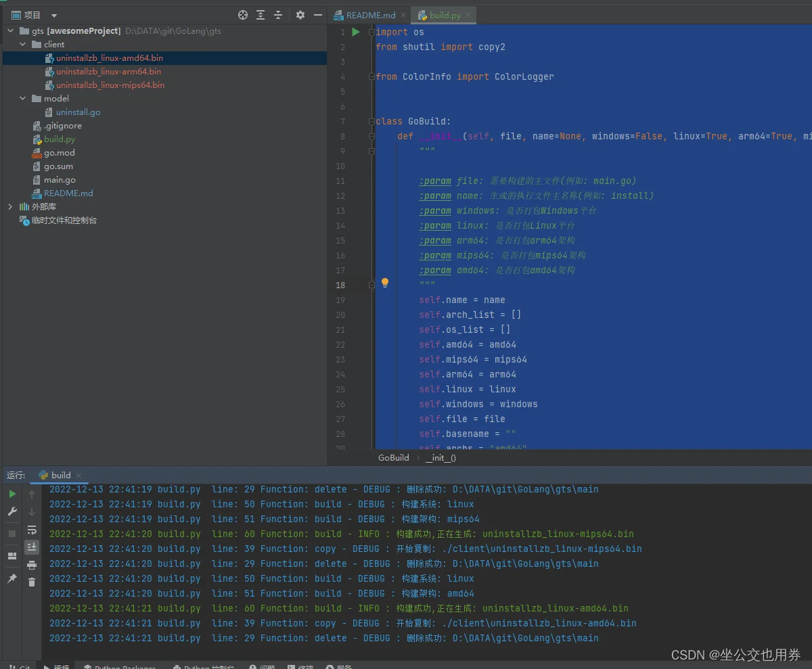The width and height of the screenshot is (812, 669).
Task: Clear console output with the trash icon
Action: pyautogui.click(x=32, y=582)
